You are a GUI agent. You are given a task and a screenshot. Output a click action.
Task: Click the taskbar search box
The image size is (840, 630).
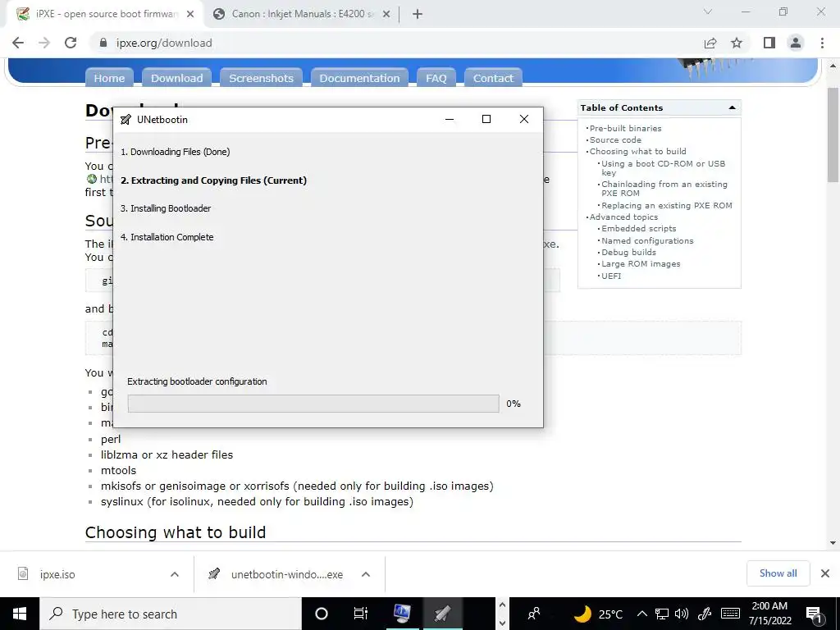click(171, 614)
